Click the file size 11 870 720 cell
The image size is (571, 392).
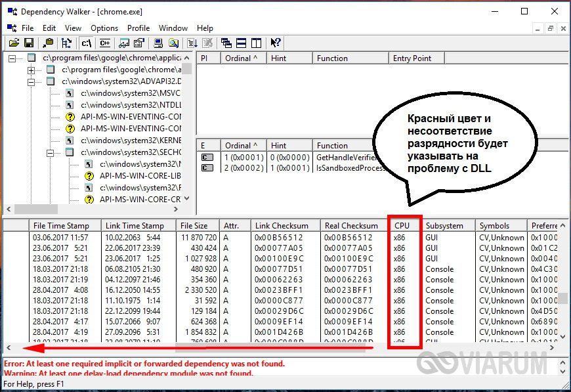tap(199, 238)
